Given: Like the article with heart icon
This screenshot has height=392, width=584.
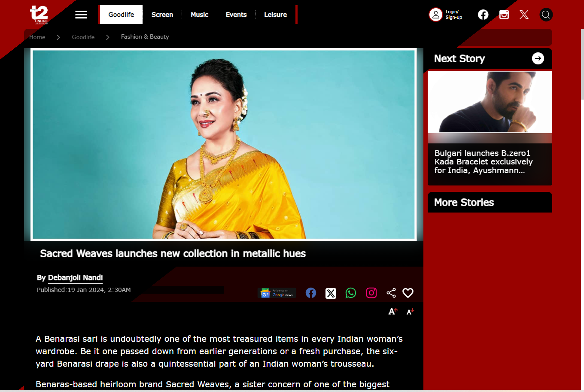Looking at the screenshot, I should (x=408, y=293).
